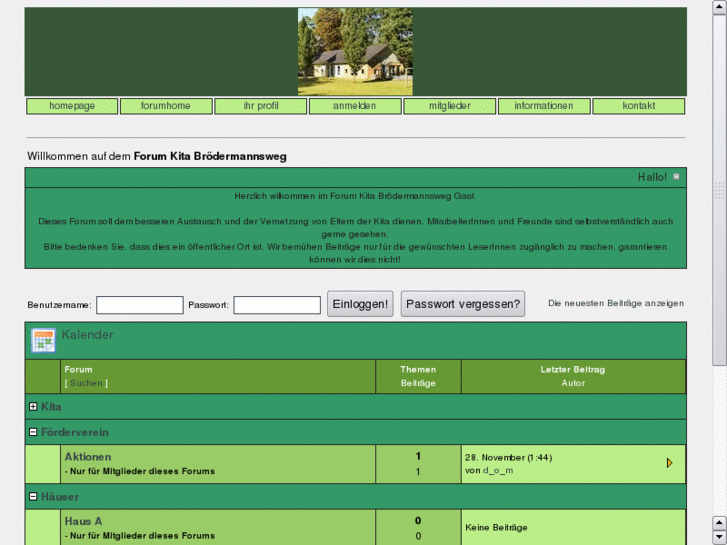This screenshot has height=545, width=727.
Task: Open informationen in navigation bar
Action: tap(544, 106)
